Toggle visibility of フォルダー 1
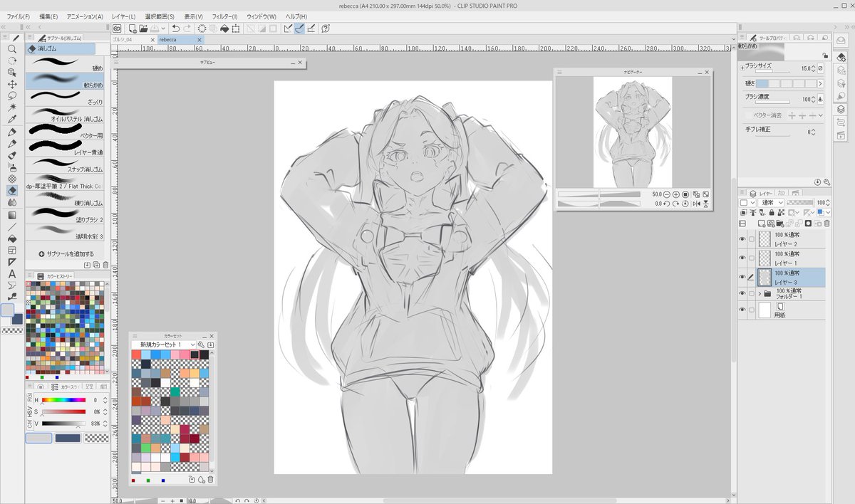Image resolution: width=855 pixels, height=504 pixels. tap(742, 293)
